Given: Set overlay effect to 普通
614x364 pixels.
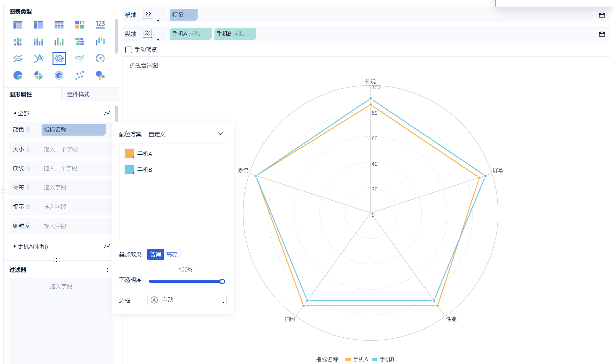Looking at the screenshot, I should (x=155, y=254).
